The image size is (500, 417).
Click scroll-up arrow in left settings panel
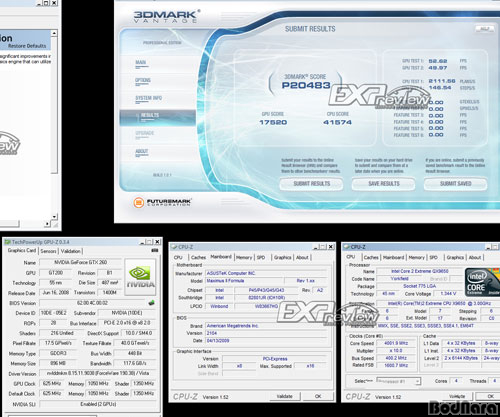(x=54, y=33)
